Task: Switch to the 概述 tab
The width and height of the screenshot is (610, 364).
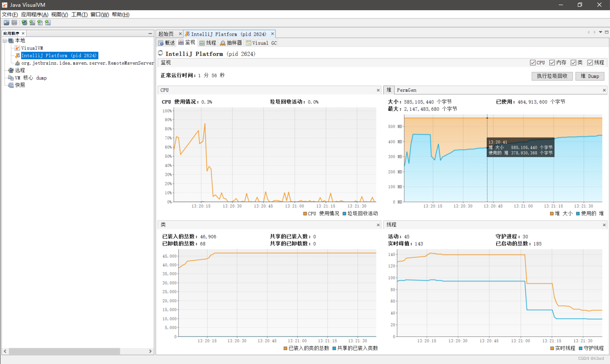Action: tap(166, 43)
